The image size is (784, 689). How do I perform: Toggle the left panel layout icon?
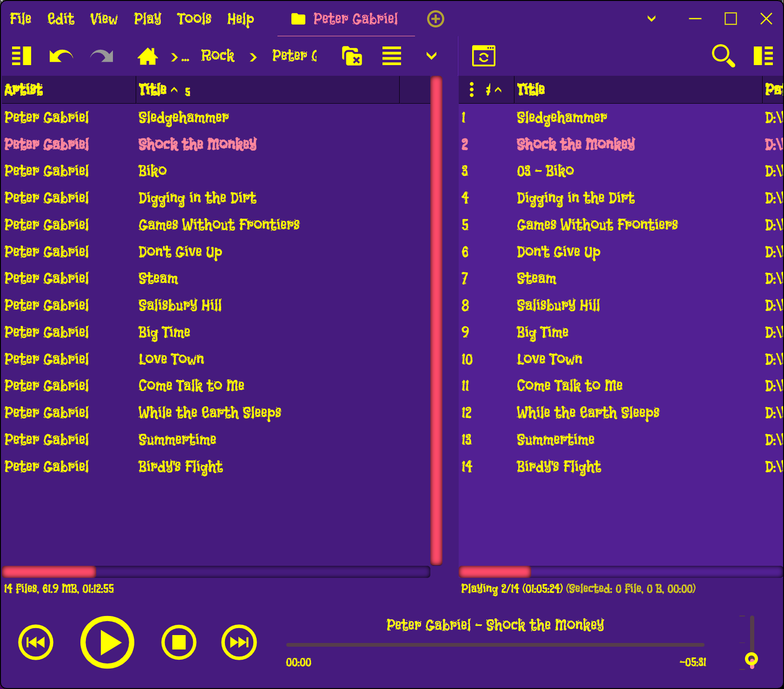click(x=21, y=56)
